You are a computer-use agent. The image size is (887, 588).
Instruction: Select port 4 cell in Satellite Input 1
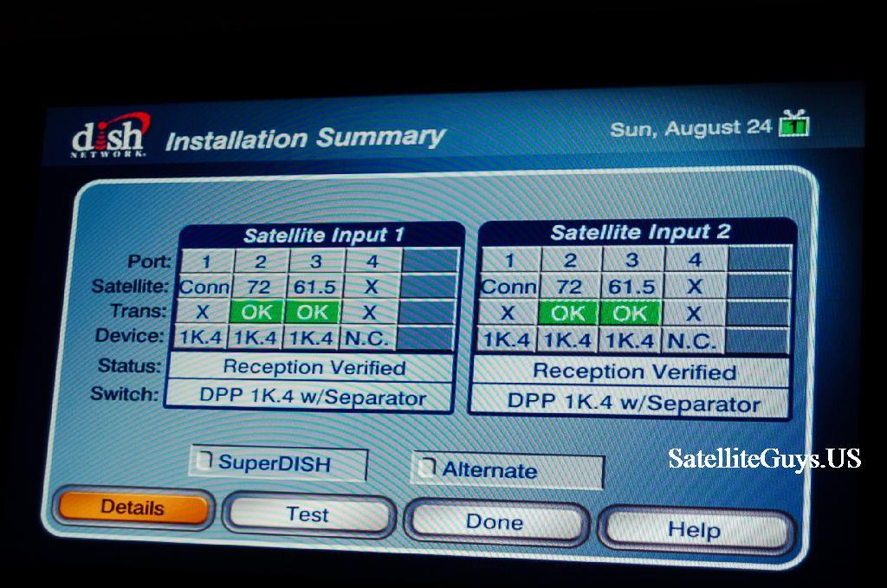372,262
